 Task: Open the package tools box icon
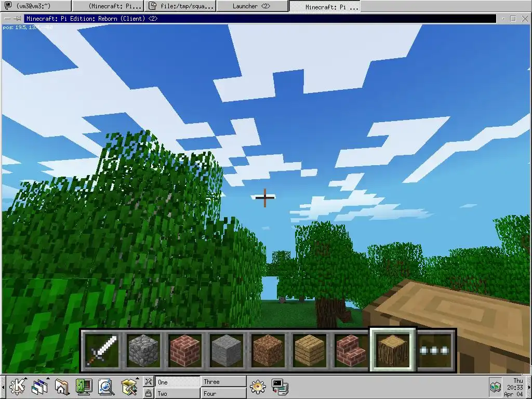pyautogui.click(x=129, y=387)
